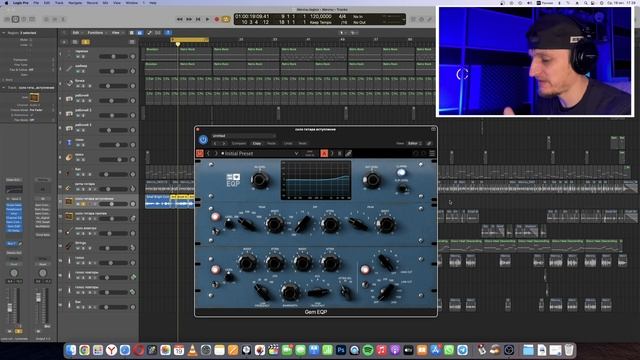Click Compare in the plugin header
The width and height of the screenshot is (640, 360).
click(x=239, y=144)
